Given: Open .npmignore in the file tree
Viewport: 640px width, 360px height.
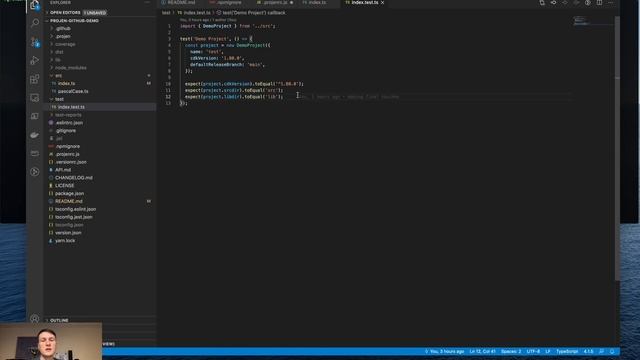Looking at the screenshot, I should [x=68, y=147].
